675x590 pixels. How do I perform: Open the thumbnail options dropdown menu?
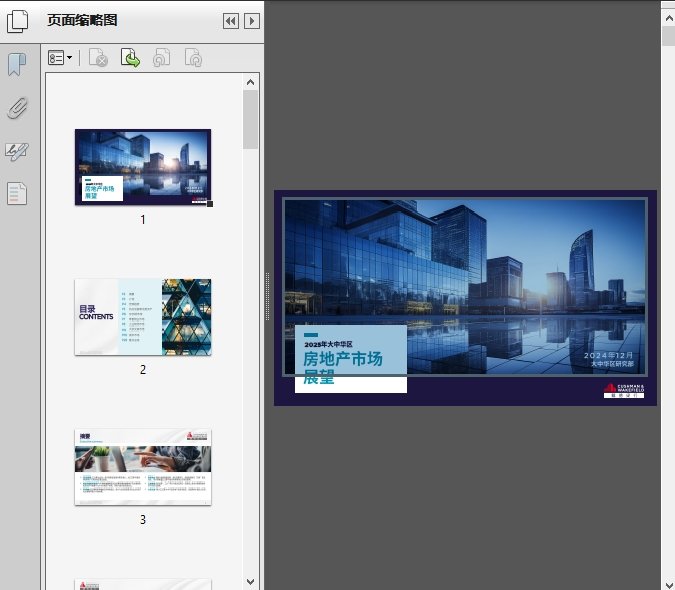point(60,58)
